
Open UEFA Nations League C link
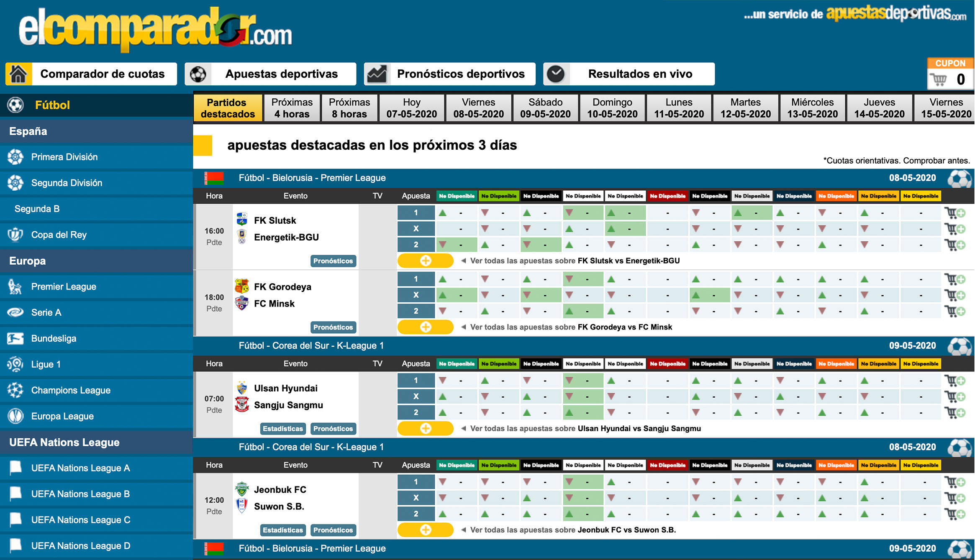pyautogui.click(x=97, y=520)
